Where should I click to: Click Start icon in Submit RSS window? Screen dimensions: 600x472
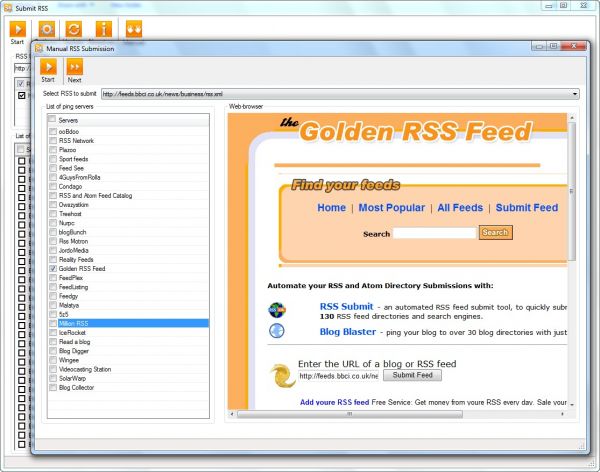(x=17, y=29)
